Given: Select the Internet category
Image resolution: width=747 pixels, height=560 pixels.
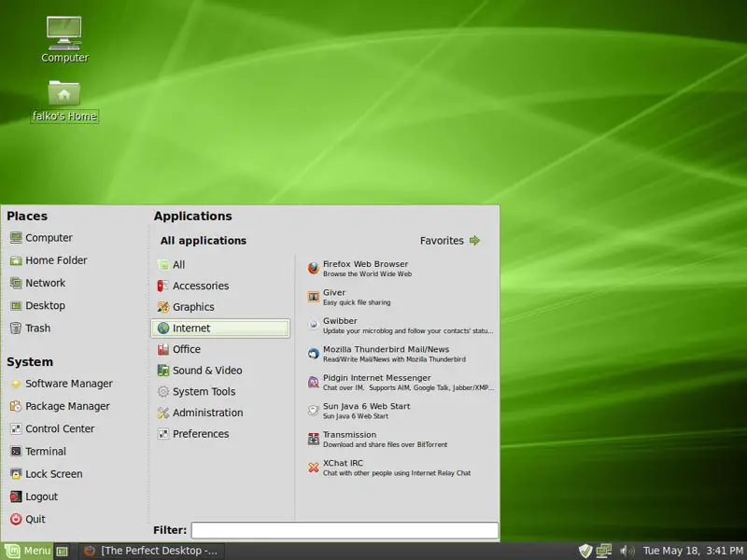Looking at the screenshot, I should click(x=220, y=329).
